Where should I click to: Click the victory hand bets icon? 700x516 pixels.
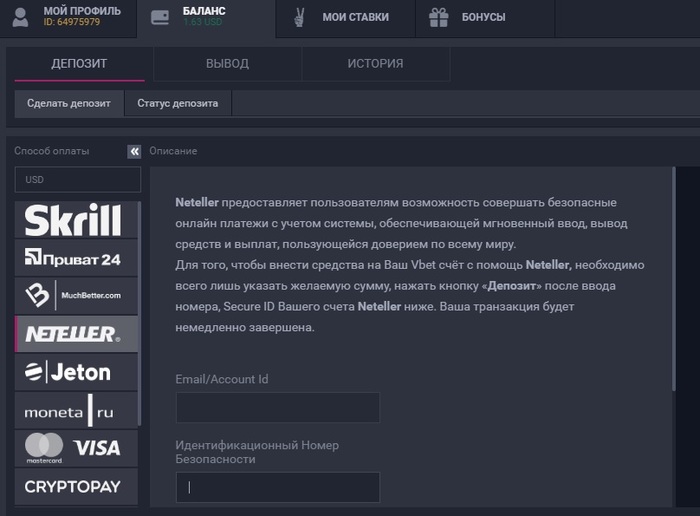click(x=299, y=17)
